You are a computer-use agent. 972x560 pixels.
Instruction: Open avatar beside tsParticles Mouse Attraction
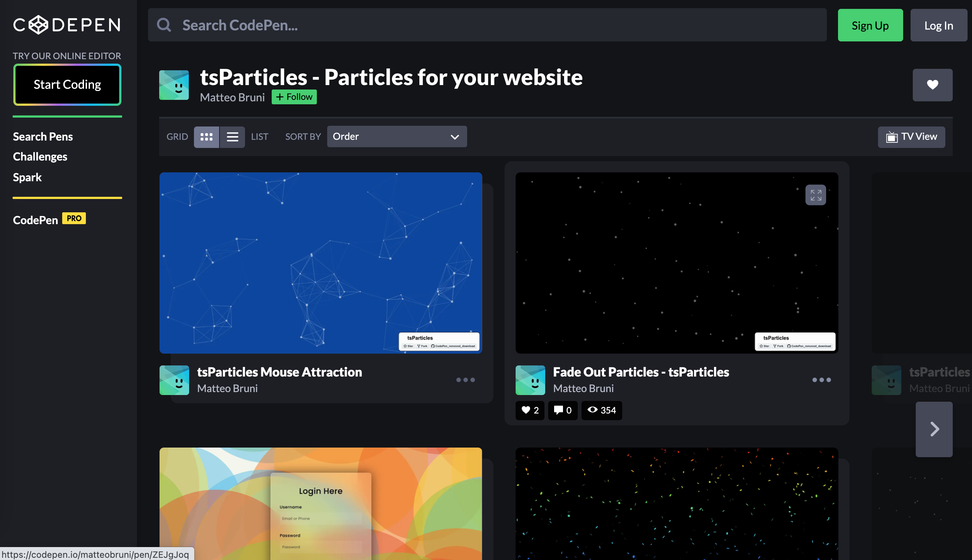pyautogui.click(x=174, y=380)
